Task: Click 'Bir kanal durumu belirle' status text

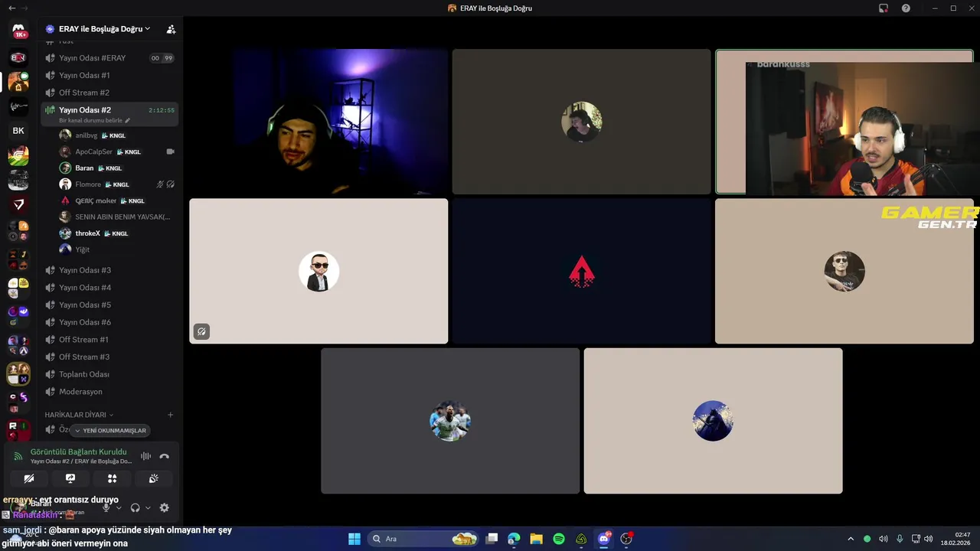Action: point(90,121)
